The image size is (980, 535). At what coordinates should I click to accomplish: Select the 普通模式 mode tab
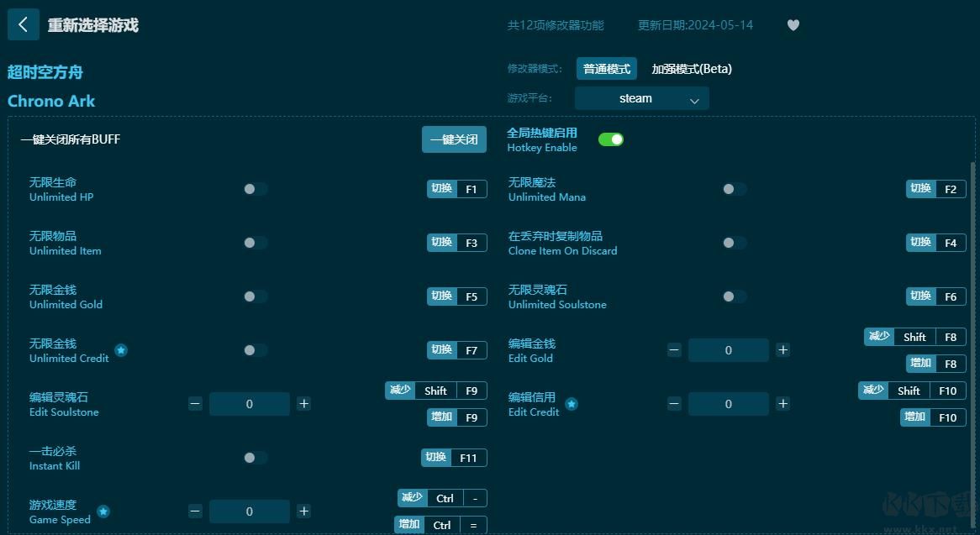606,68
